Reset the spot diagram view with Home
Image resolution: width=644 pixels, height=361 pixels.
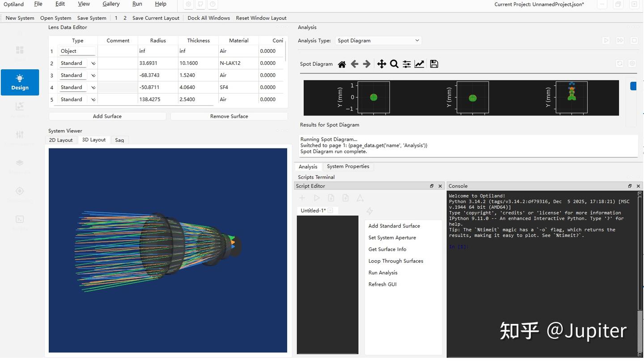(342, 64)
